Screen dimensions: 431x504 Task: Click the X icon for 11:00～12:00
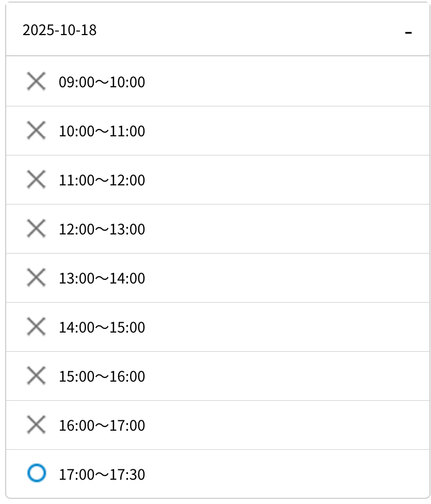(36, 180)
